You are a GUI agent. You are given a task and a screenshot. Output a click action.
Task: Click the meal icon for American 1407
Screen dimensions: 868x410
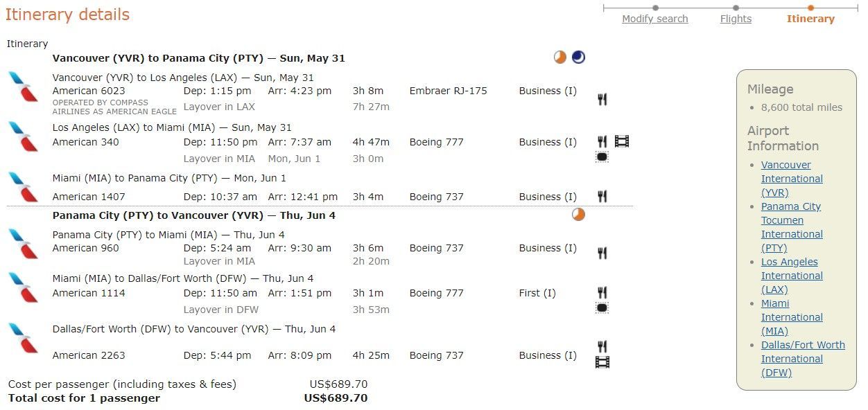(x=602, y=196)
